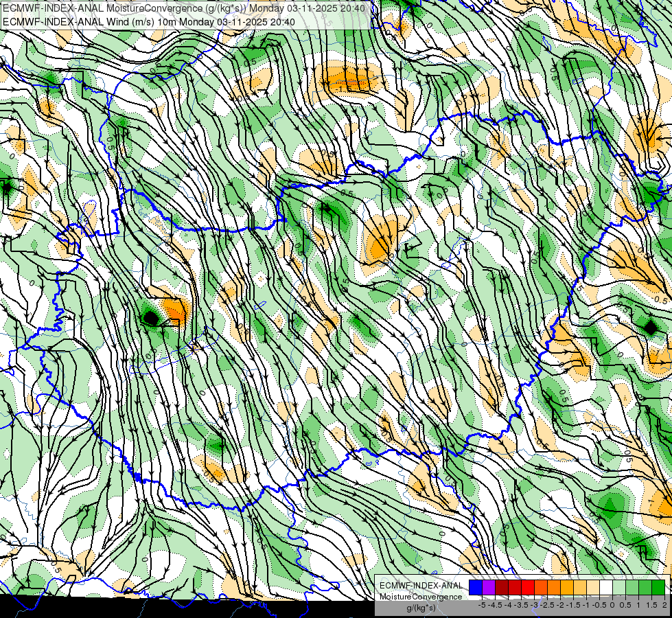672x618 pixels.
Task: Click the 1.5 tick label on the color scale
Action: (651, 605)
